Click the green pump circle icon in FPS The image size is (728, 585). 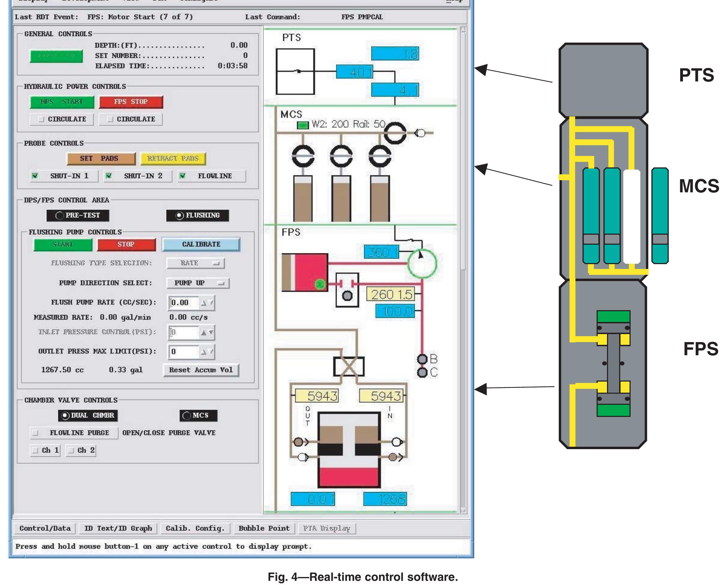point(422,264)
